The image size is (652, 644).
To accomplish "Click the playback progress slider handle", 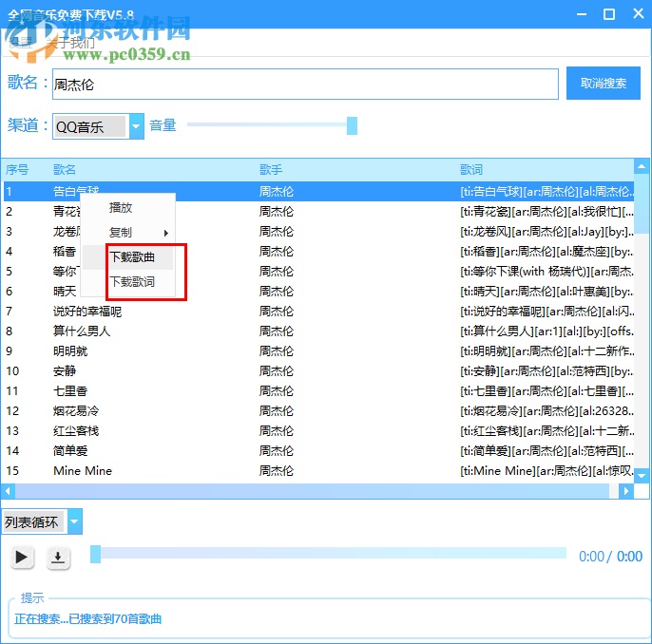I will tap(96, 555).
